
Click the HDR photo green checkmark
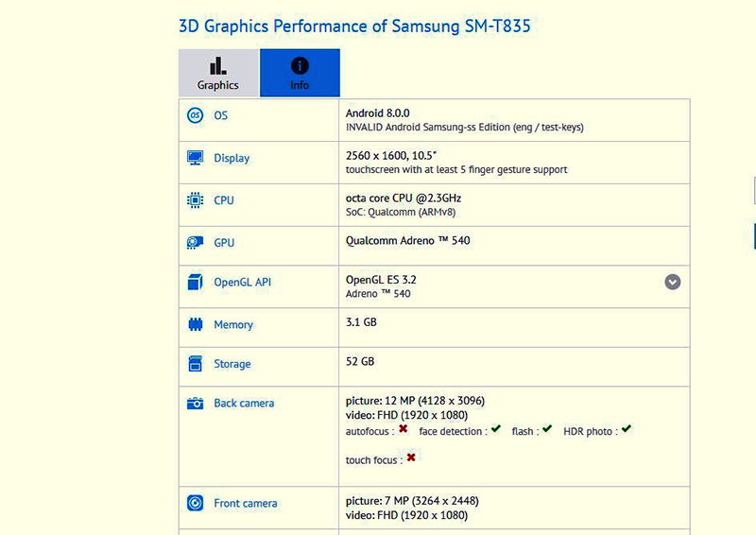pyautogui.click(x=627, y=428)
